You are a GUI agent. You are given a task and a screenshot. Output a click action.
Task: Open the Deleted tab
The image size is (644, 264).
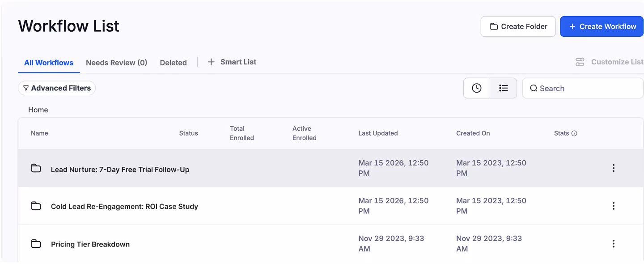173,63
